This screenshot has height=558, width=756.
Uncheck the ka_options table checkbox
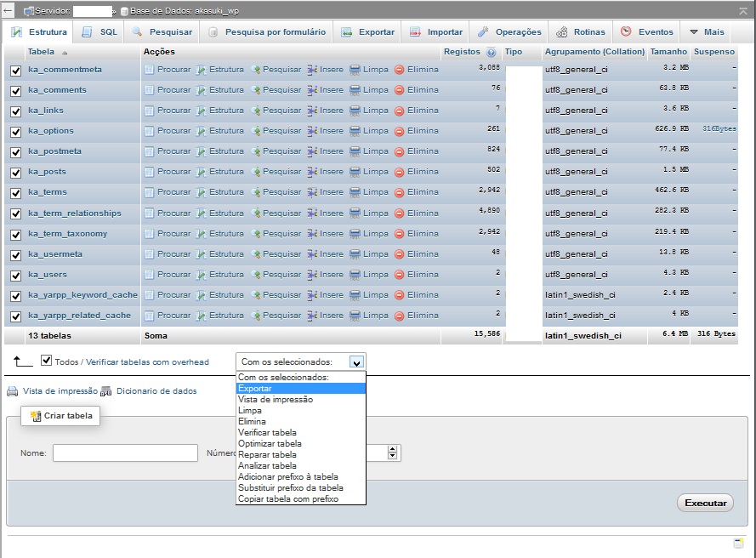click(16, 132)
